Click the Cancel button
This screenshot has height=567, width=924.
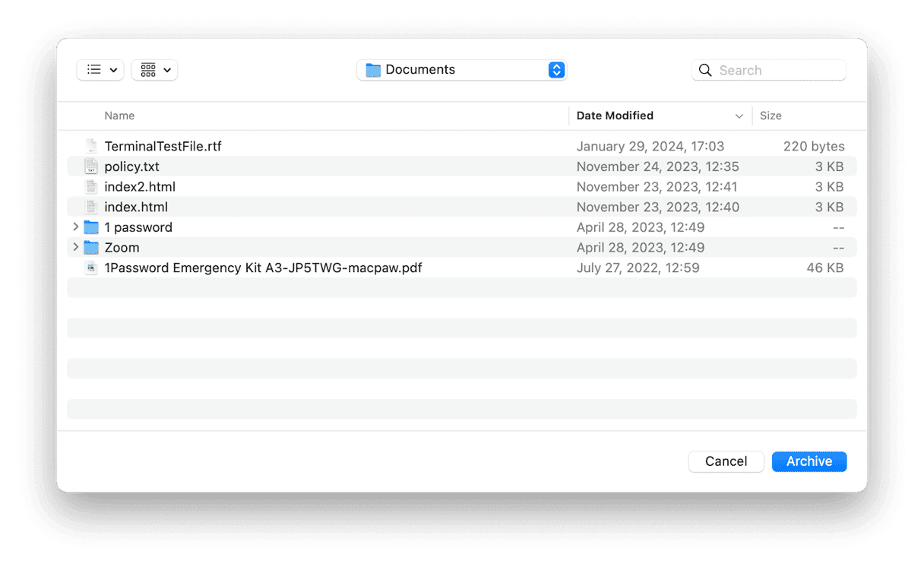pyautogui.click(x=726, y=461)
